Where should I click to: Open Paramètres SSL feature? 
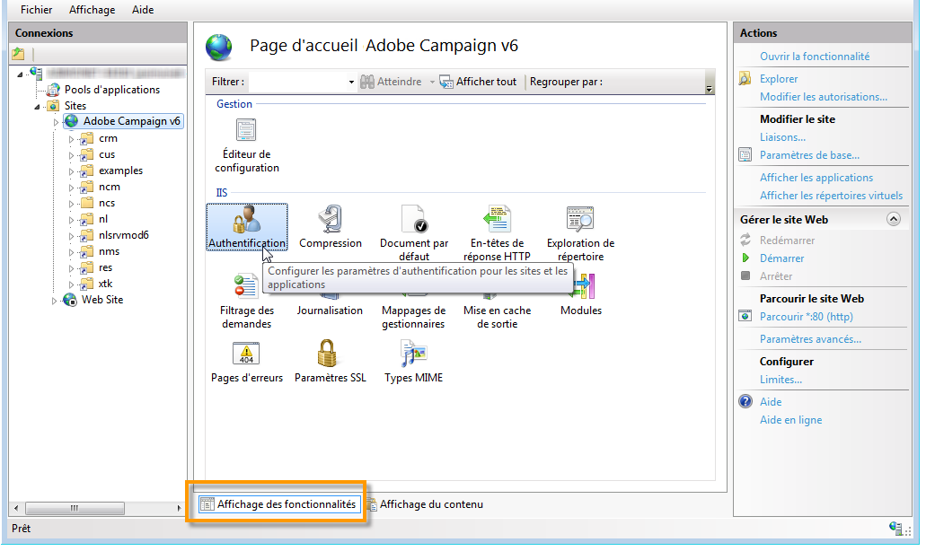[330, 363]
